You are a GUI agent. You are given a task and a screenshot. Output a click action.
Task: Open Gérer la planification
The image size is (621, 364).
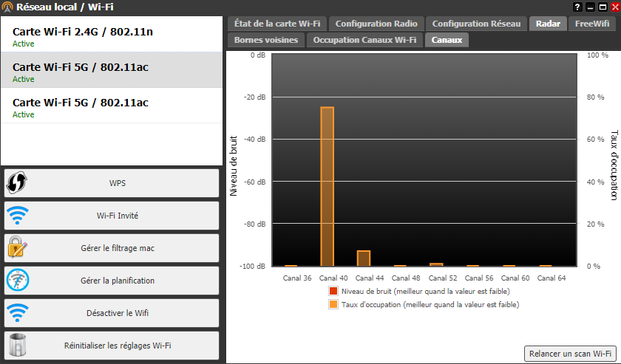(x=112, y=281)
